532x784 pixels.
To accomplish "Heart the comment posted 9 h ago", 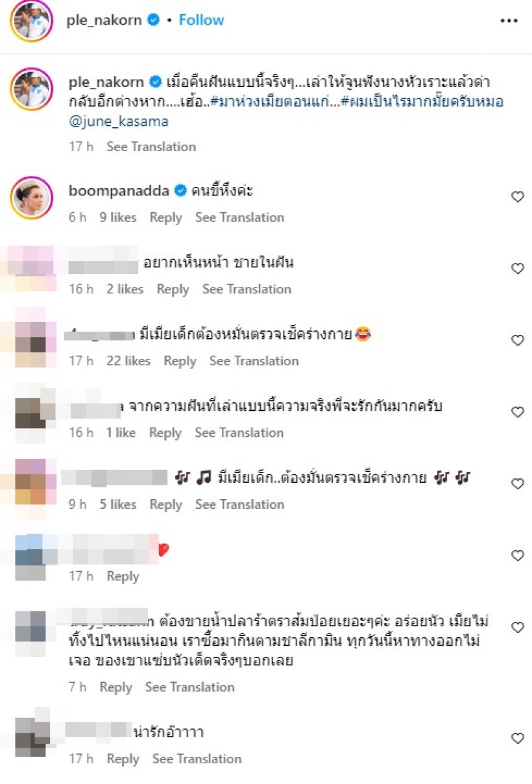I will pos(518,484).
